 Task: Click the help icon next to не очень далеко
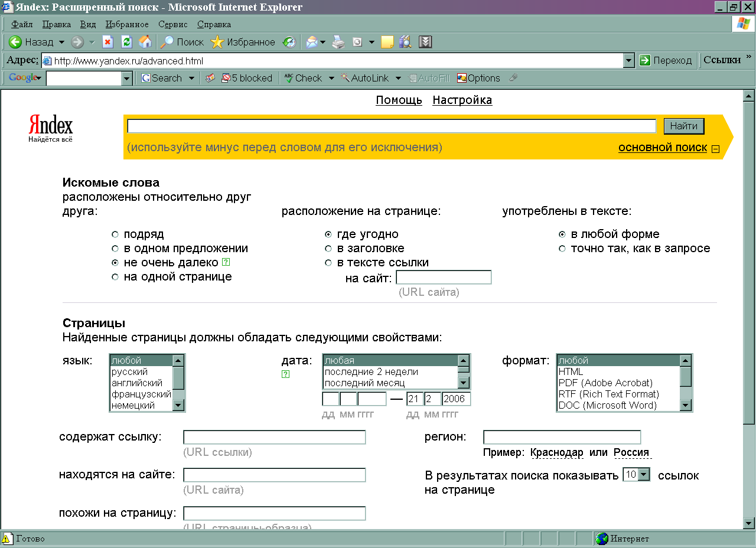(225, 263)
